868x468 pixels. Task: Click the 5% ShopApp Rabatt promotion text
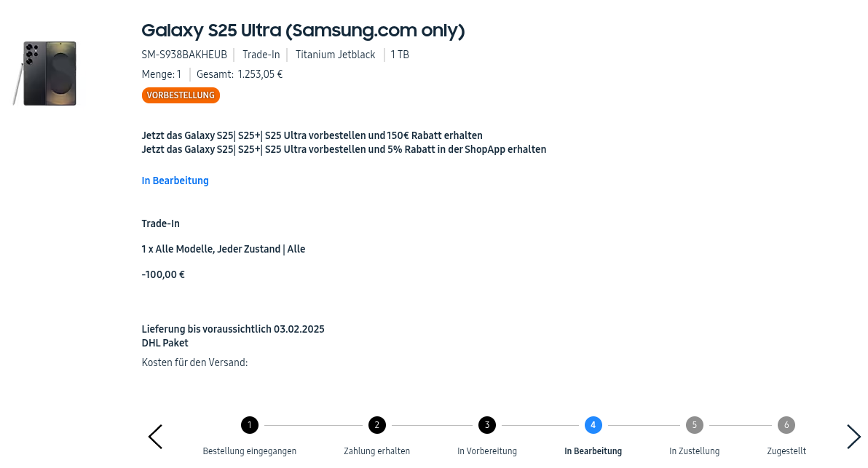click(x=344, y=149)
